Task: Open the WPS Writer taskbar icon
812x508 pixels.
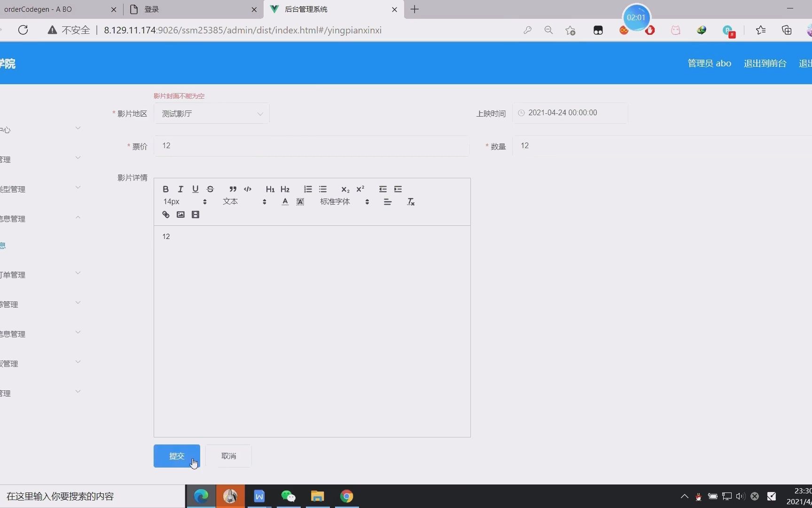Action: pyautogui.click(x=259, y=496)
